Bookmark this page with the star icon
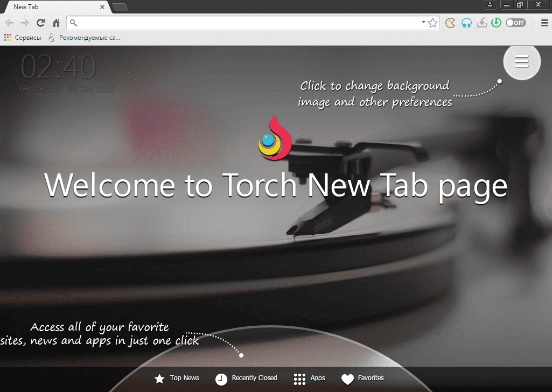 (432, 23)
